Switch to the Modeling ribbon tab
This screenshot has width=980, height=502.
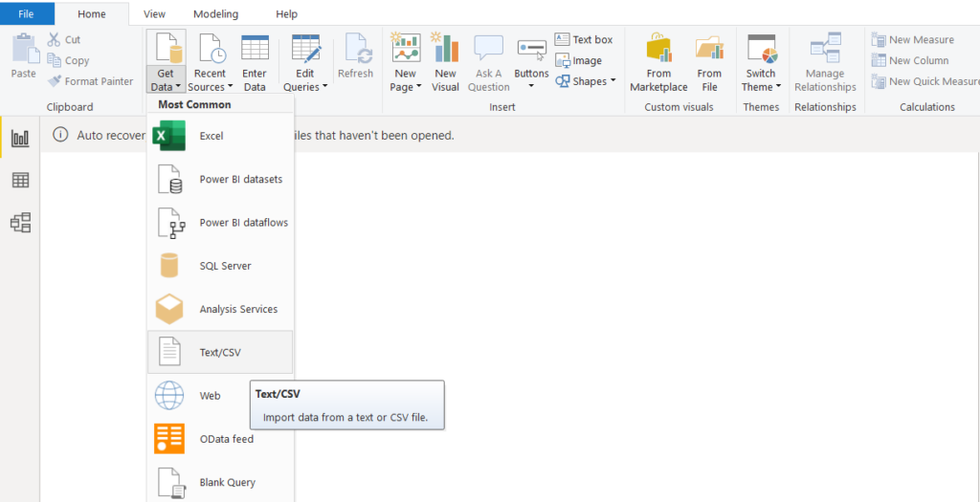pos(215,13)
